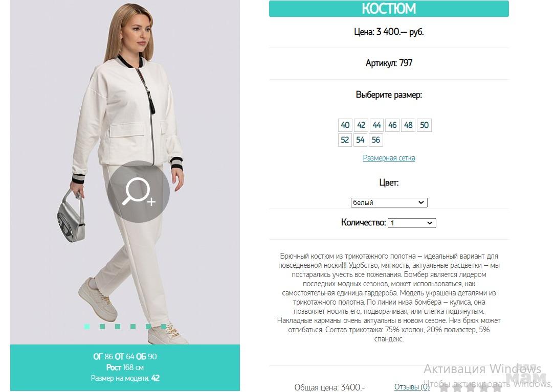Open the Цвет color dropdown

coord(389,203)
